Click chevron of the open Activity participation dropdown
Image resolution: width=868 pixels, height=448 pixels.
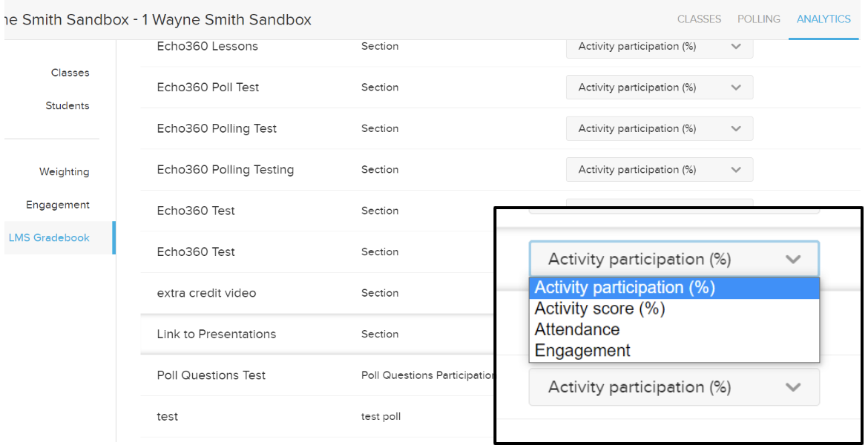793,259
